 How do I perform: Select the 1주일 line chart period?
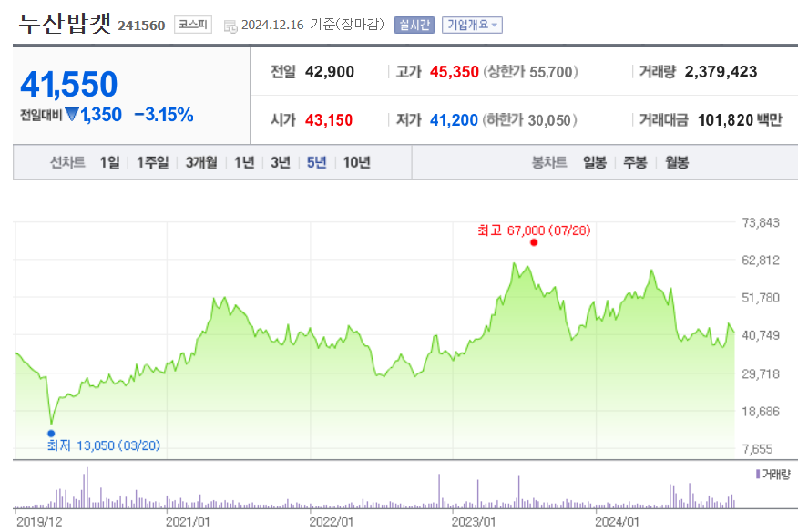click(153, 162)
